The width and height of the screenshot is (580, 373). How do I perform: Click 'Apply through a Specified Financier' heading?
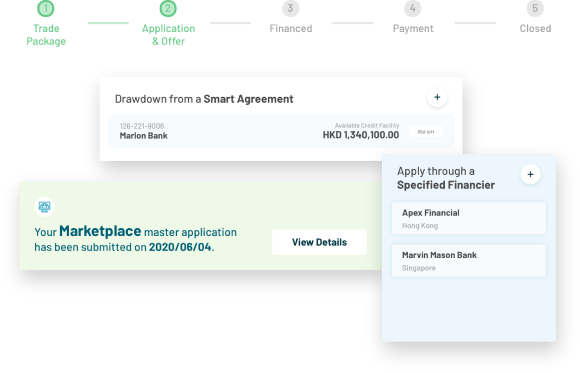click(x=446, y=178)
